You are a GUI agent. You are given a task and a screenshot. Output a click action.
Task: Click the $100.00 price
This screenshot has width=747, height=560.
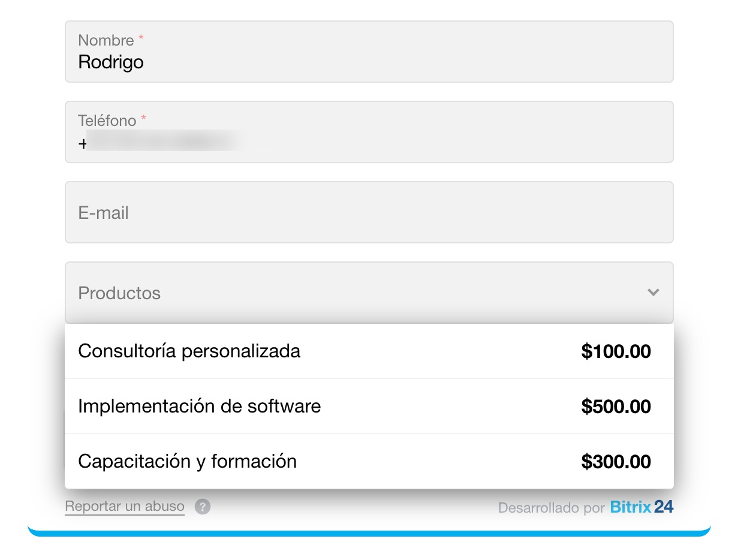click(616, 351)
